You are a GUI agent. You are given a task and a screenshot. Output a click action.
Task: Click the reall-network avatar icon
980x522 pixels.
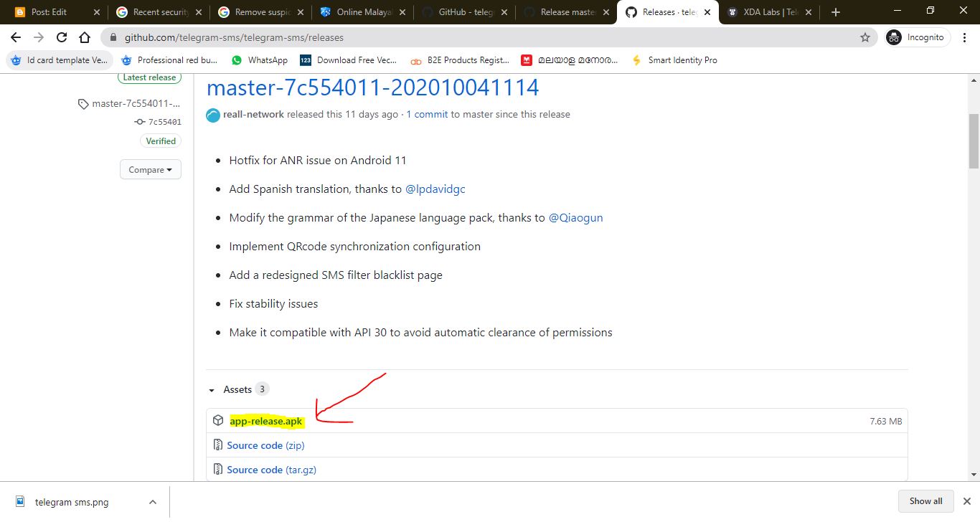pyautogui.click(x=213, y=115)
